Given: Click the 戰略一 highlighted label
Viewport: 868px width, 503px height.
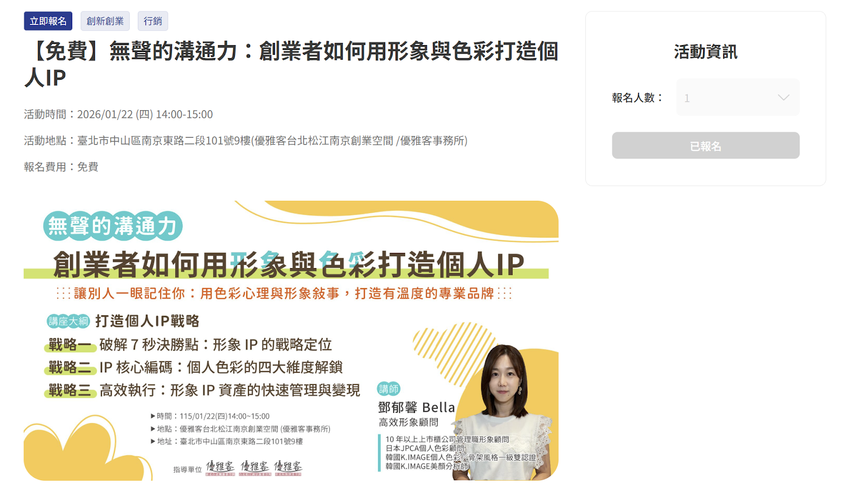Looking at the screenshot, I should click(70, 345).
